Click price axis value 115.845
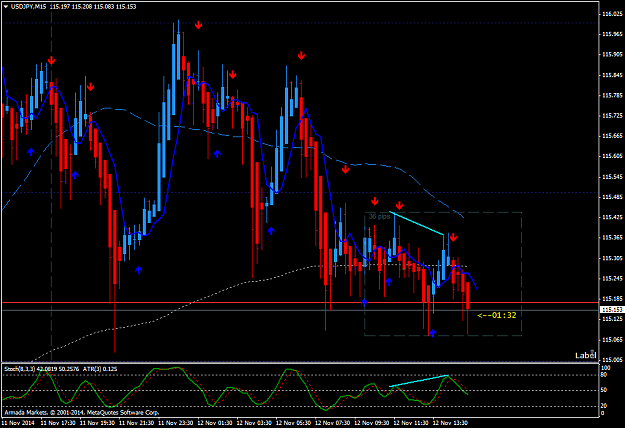Viewport: 625px width, 428px height. tap(613, 75)
